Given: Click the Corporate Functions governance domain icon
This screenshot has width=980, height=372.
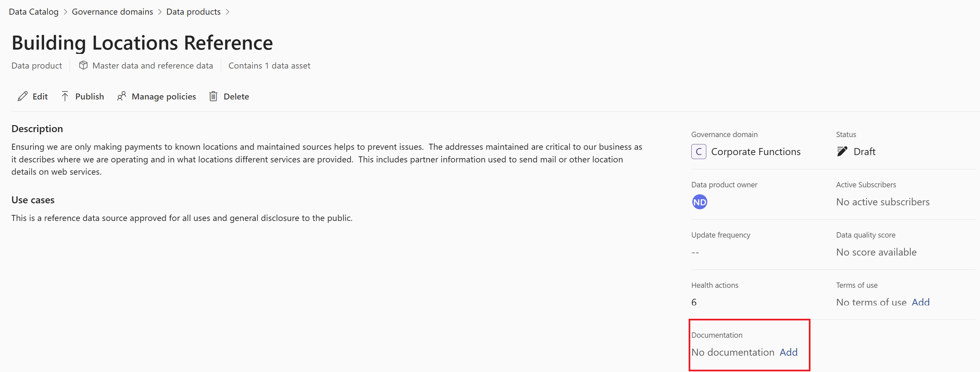Looking at the screenshot, I should point(698,151).
